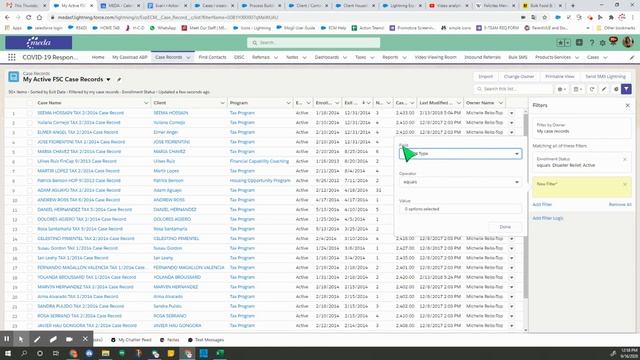The height and width of the screenshot is (360, 640).
Task: Expand the Client column menu
Action: coord(222,103)
